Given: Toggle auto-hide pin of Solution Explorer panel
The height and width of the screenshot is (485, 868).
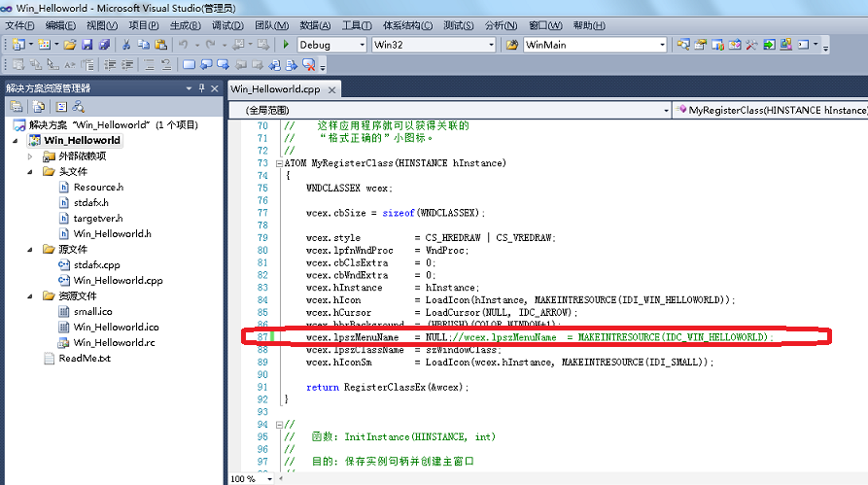Looking at the screenshot, I should (x=201, y=88).
